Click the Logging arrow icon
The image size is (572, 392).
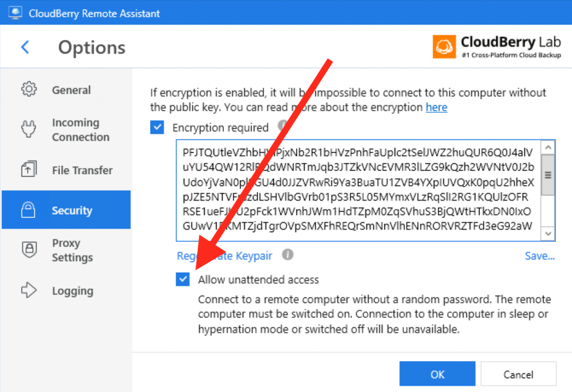tap(29, 290)
